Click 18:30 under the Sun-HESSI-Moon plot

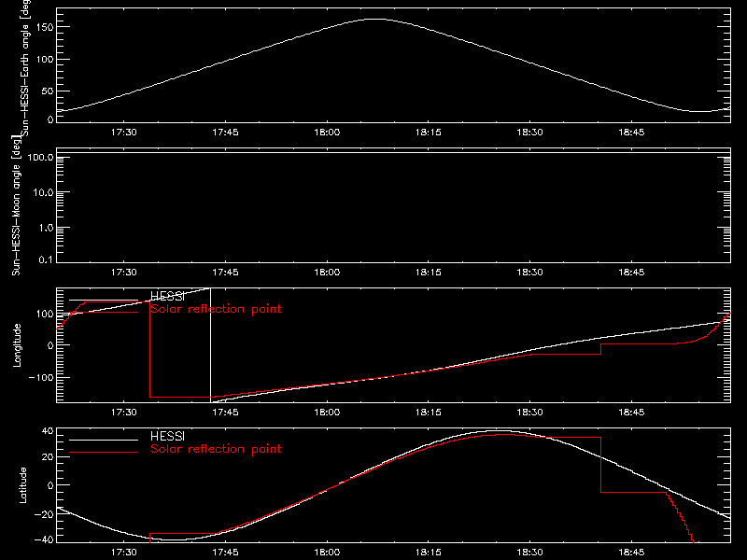tap(529, 273)
